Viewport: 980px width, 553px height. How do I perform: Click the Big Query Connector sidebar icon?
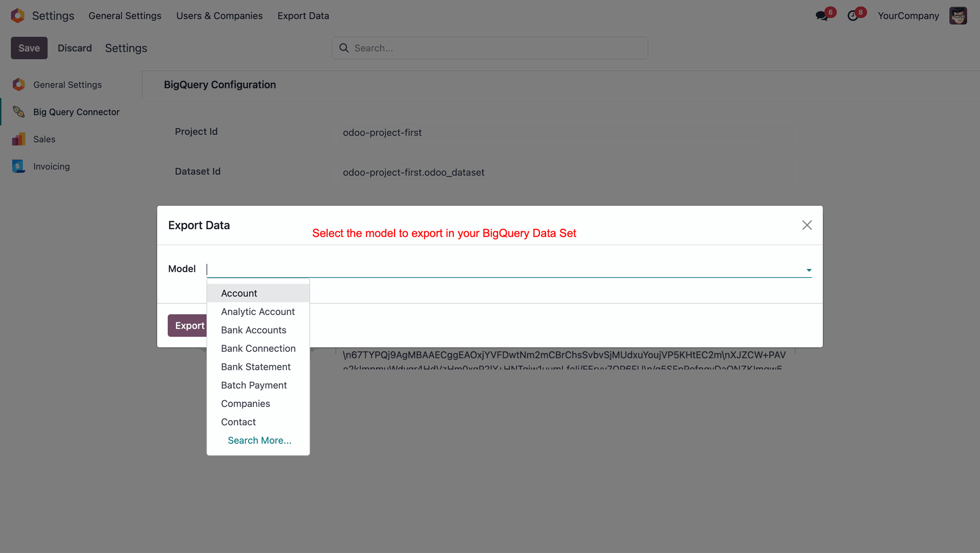pos(19,112)
